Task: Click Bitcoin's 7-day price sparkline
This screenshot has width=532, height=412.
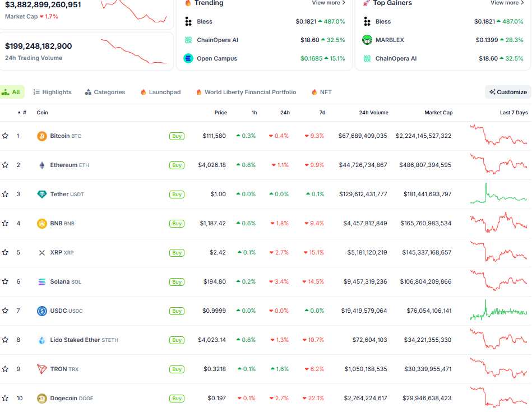Action: [x=498, y=136]
